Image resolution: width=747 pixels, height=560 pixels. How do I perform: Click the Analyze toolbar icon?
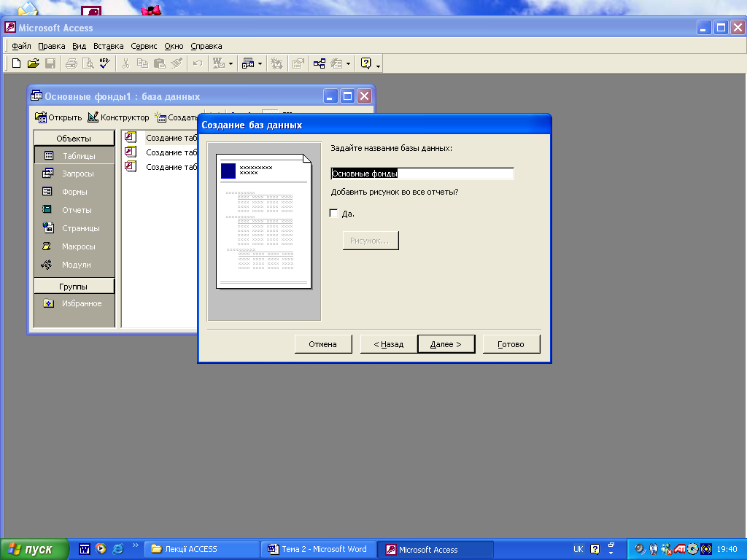[x=248, y=63]
